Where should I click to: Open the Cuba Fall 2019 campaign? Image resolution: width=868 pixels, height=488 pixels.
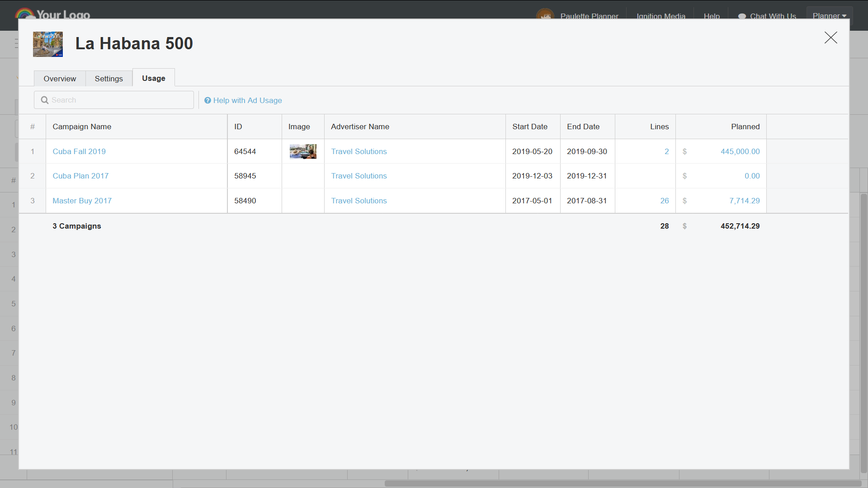point(79,151)
